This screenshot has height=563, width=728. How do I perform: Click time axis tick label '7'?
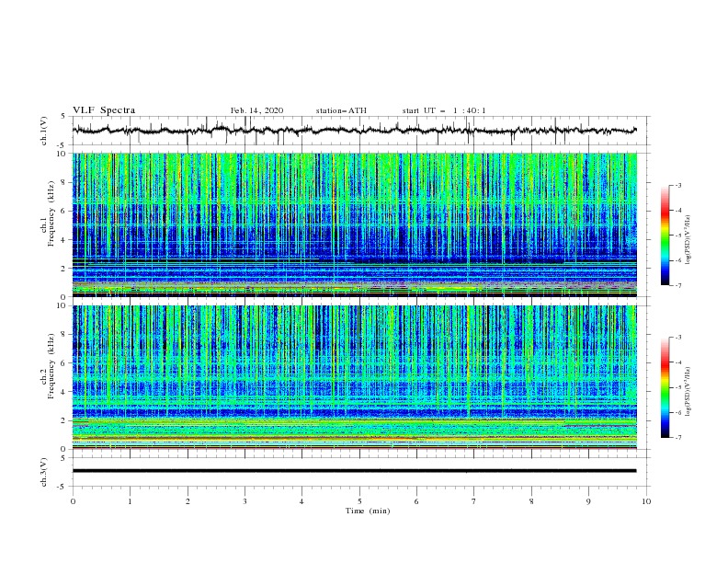[x=474, y=501]
